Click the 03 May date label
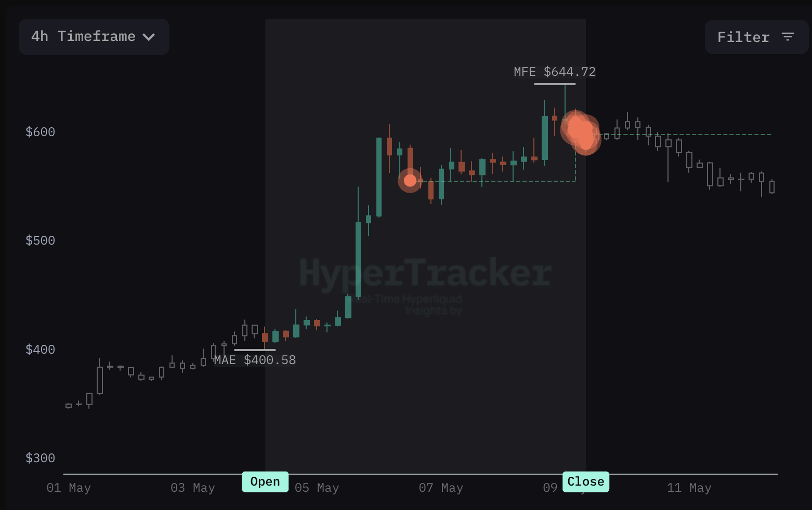This screenshot has width=812, height=510. point(193,488)
